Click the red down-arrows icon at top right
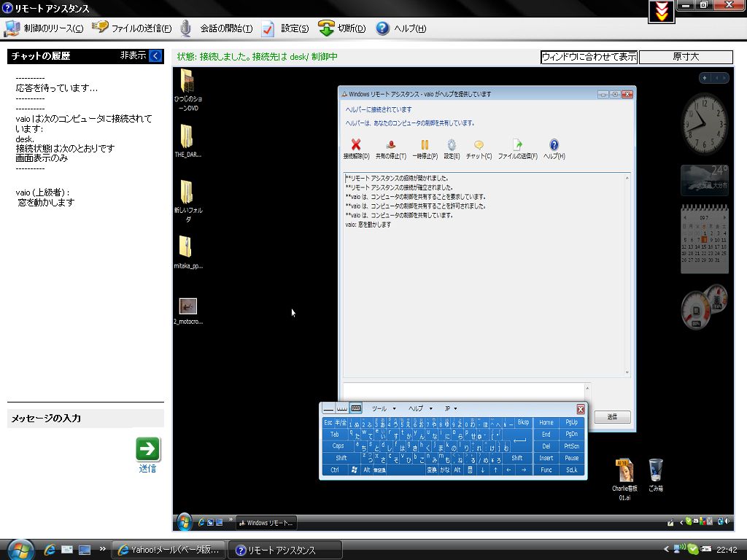This screenshot has width=747, height=560. tap(662, 12)
